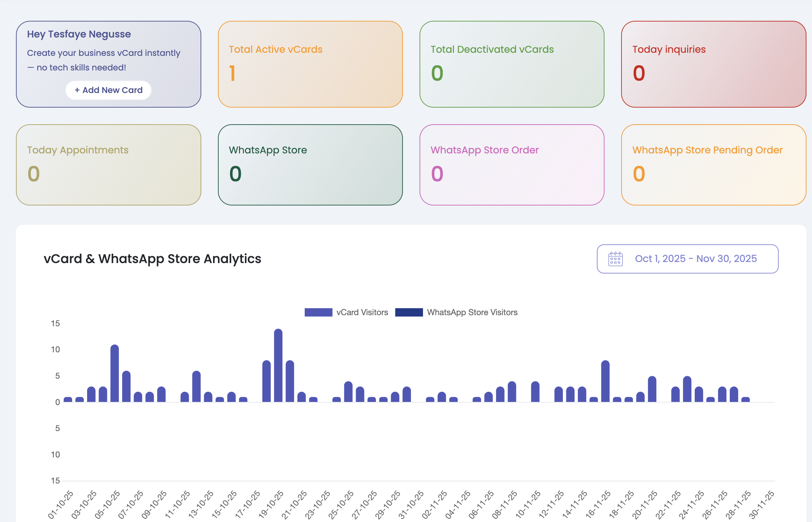Image resolution: width=812 pixels, height=522 pixels.
Task: Open the calendar icon in date picker
Action: coord(615,259)
